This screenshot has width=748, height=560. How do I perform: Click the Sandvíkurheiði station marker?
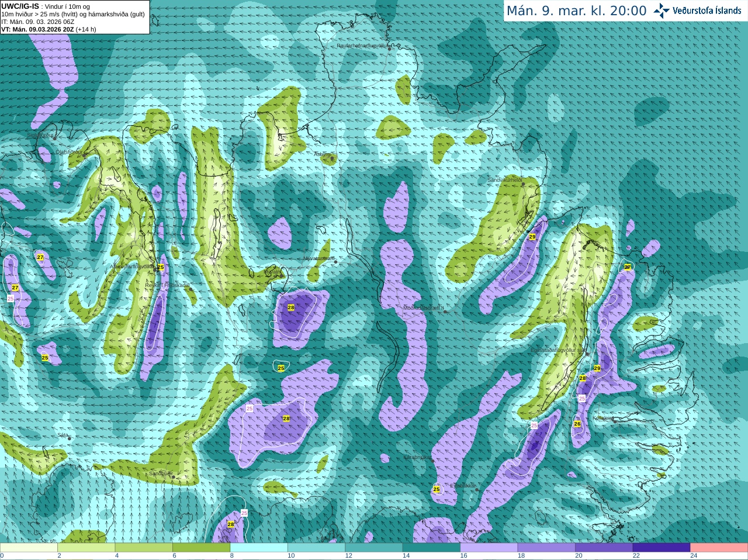coord(524,184)
